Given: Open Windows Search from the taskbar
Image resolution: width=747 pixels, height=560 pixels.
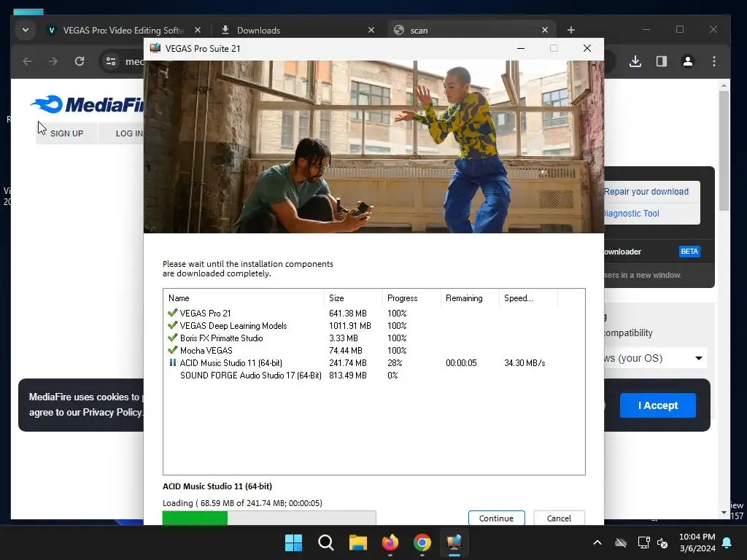Looking at the screenshot, I should coord(326,542).
